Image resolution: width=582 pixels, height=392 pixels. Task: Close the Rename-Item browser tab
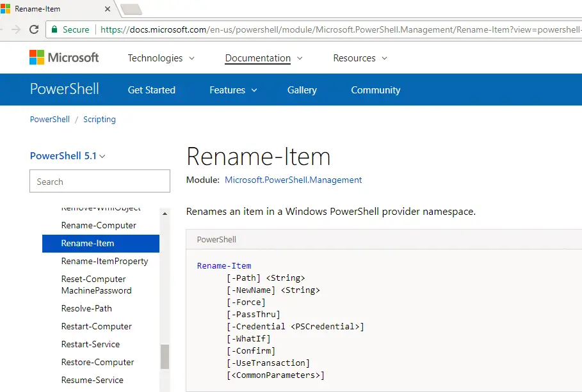(108, 9)
